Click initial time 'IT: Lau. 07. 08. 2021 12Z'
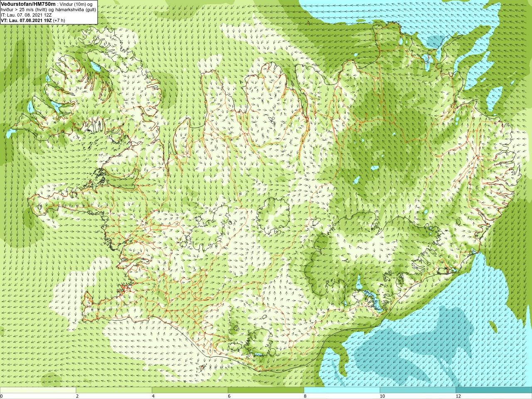 (26, 15)
